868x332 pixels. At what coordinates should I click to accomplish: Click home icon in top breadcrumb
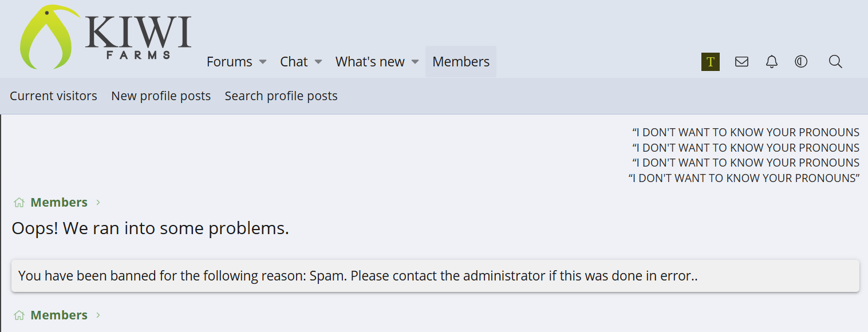(19, 203)
